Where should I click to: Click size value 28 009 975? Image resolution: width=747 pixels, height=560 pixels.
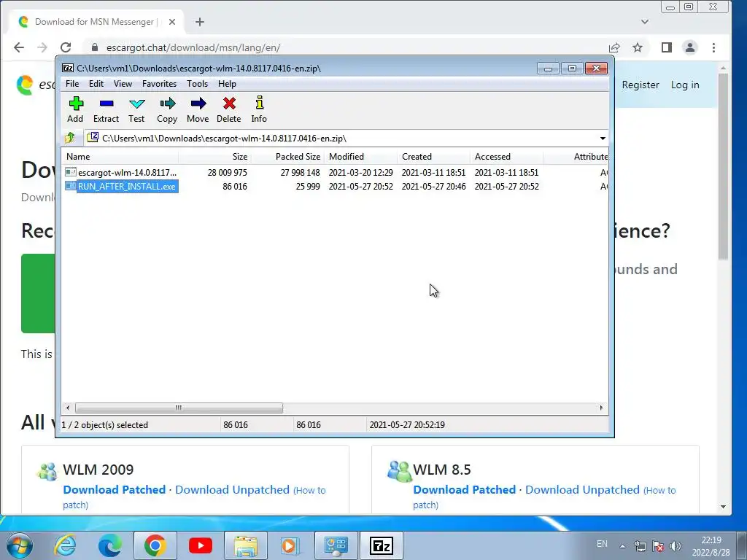pos(228,172)
